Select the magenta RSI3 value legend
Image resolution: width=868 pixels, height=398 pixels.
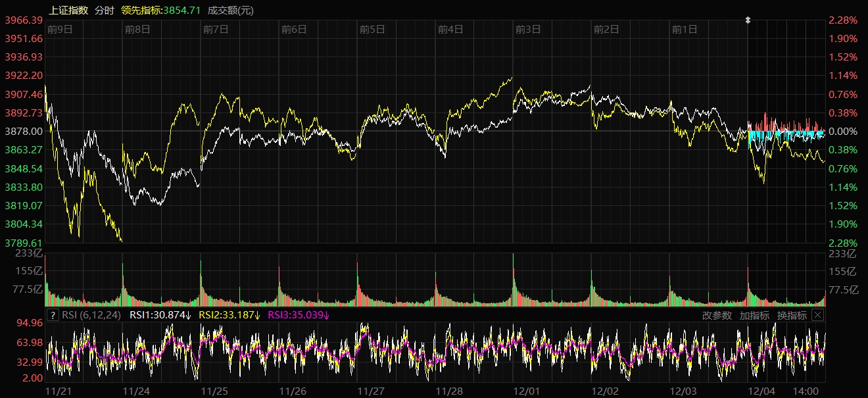pos(299,315)
